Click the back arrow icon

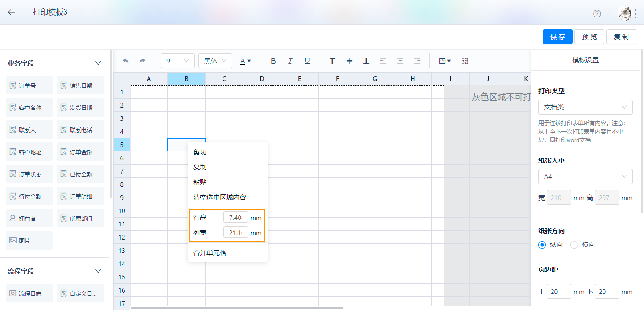11,12
